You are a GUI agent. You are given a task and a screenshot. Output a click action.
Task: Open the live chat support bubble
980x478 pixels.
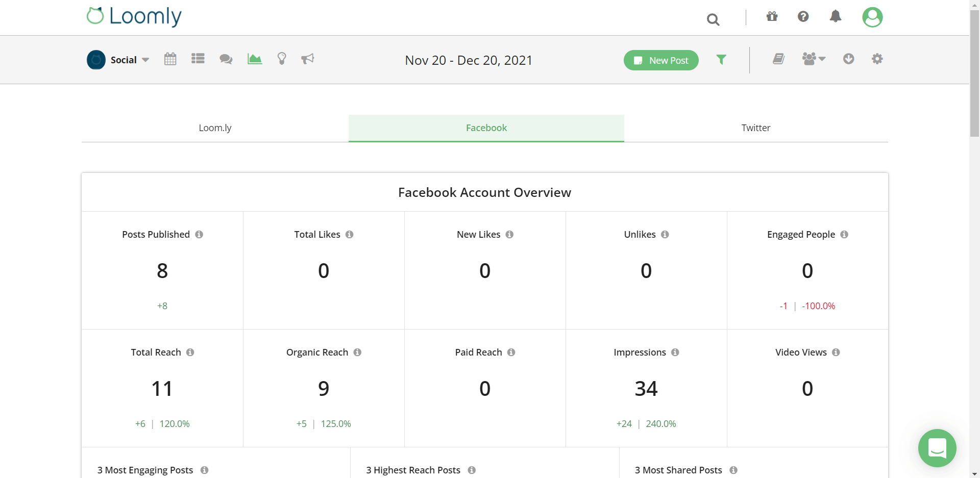click(937, 448)
